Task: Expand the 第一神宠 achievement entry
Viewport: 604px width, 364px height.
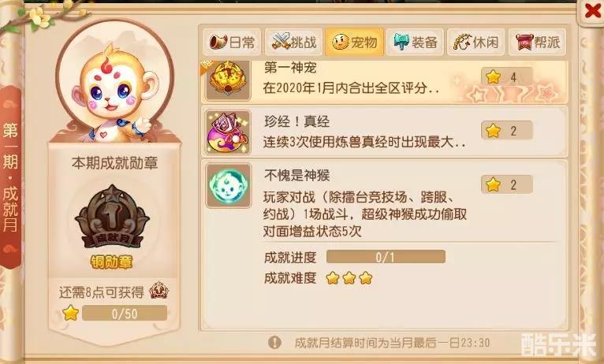Action: 385,81
